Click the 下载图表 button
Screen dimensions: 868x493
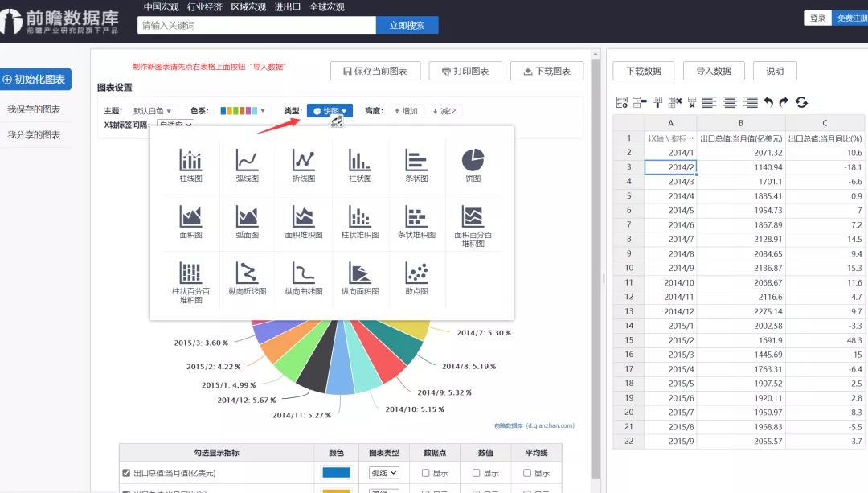pos(547,71)
